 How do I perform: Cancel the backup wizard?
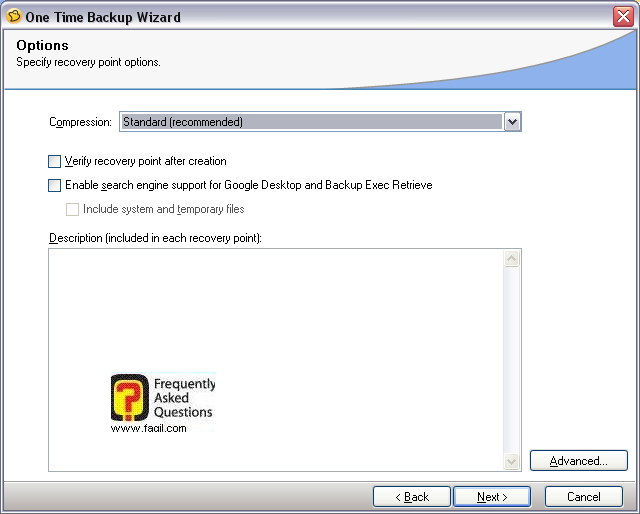pyautogui.click(x=583, y=497)
